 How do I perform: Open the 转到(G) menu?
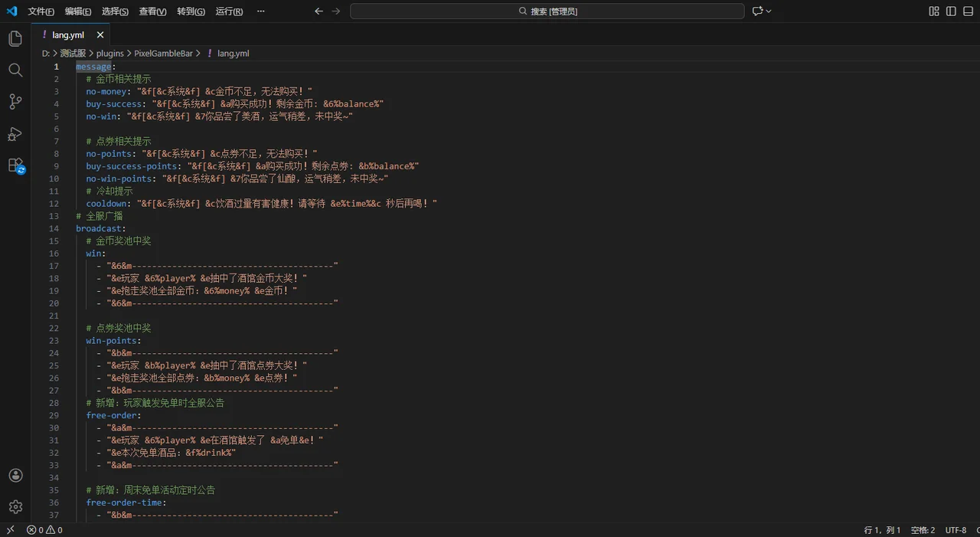coord(191,11)
